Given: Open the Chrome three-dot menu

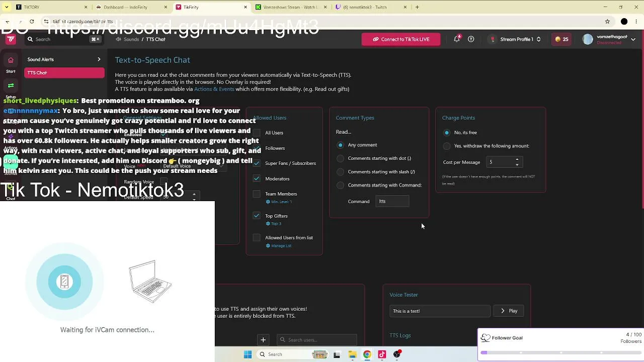Looking at the screenshot, I should (637, 22).
